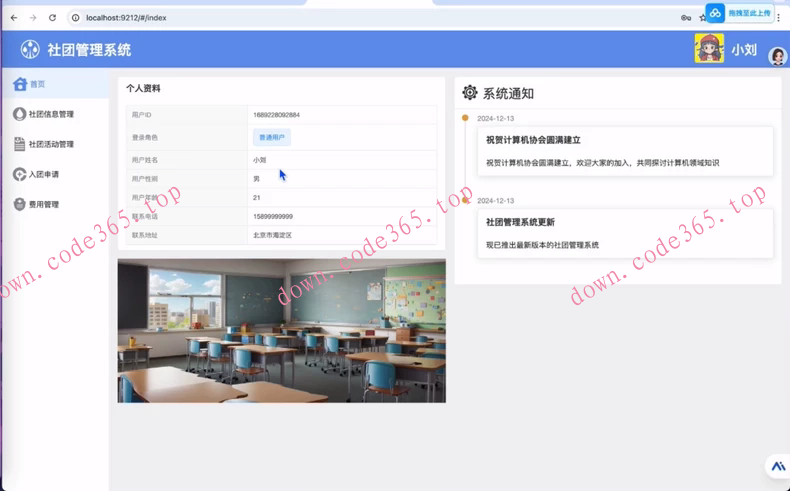Click the browser reload icon
790x491 pixels.
point(52,18)
